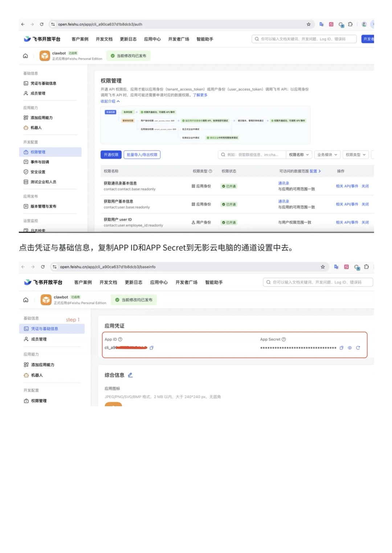Click star icon in baseinfo address bar
Viewport: 392px width, 553px height.
[323, 267]
